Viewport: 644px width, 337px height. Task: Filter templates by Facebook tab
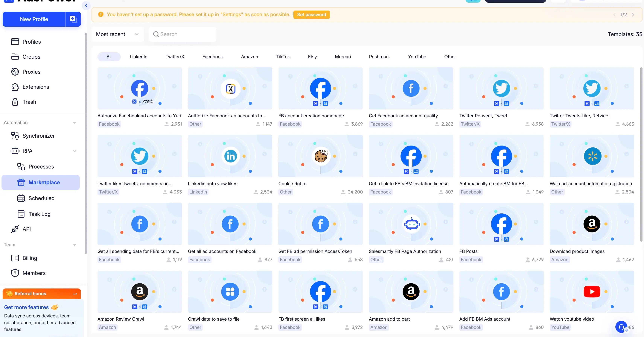click(212, 57)
